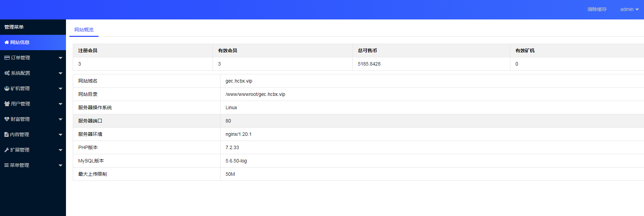This screenshot has width=644, height=216.
Task: Click the port value 80
Action: point(228,121)
